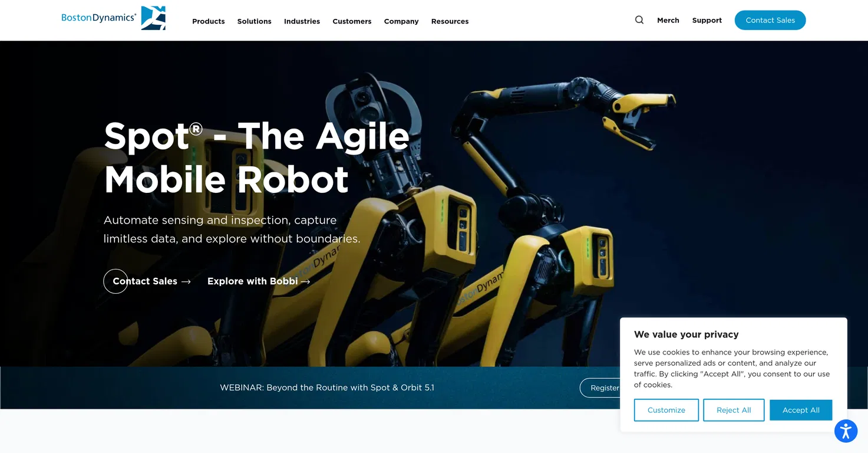Accept all cookies
Viewport: 868px width, 453px height.
tap(800, 410)
